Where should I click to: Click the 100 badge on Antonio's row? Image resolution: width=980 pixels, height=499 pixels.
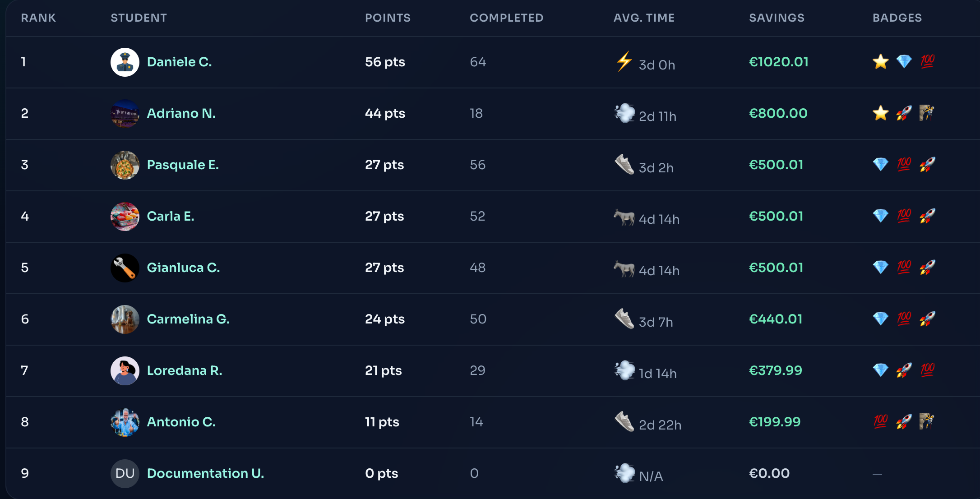880,422
